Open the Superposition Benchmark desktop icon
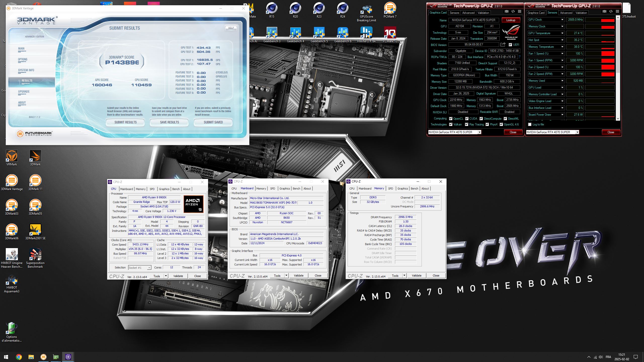This screenshot has height=362, width=644. click(x=35, y=258)
